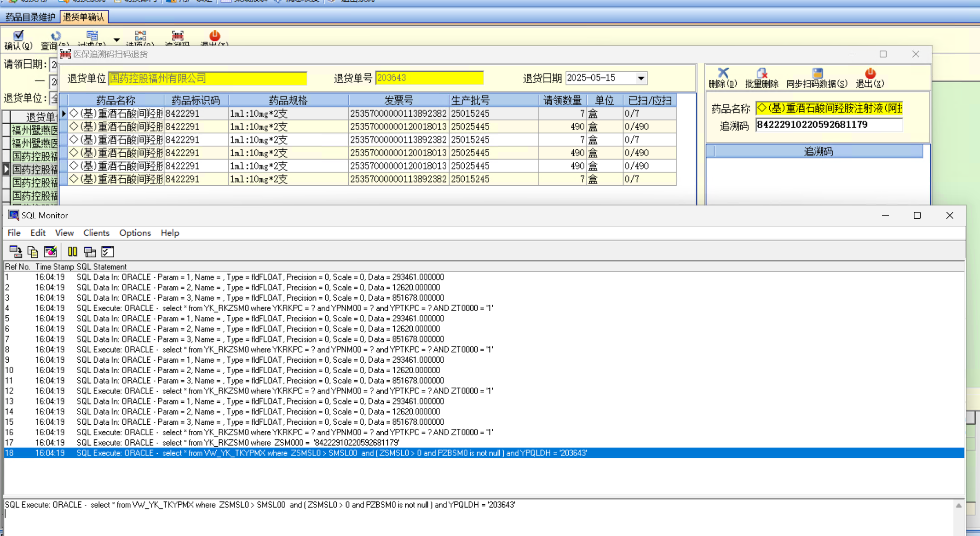
Task: Open the Clients menu in SQL Monitor
Action: [96, 233]
